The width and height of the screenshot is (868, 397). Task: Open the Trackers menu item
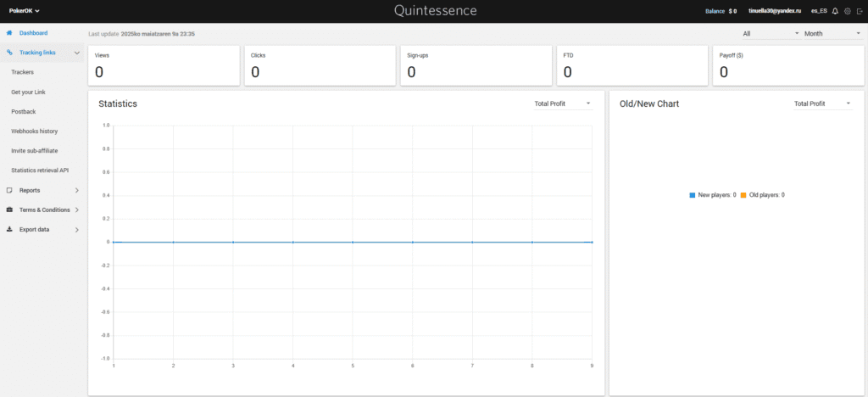point(23,72)
